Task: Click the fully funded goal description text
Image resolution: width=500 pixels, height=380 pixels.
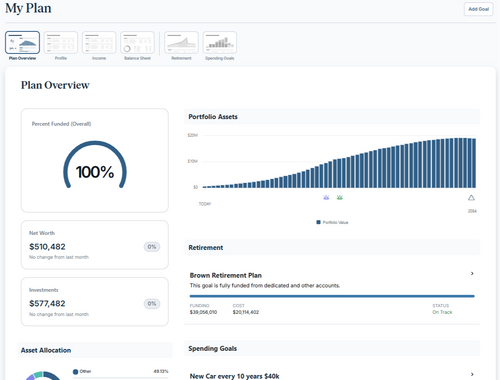Action: [x=265, y=286]
